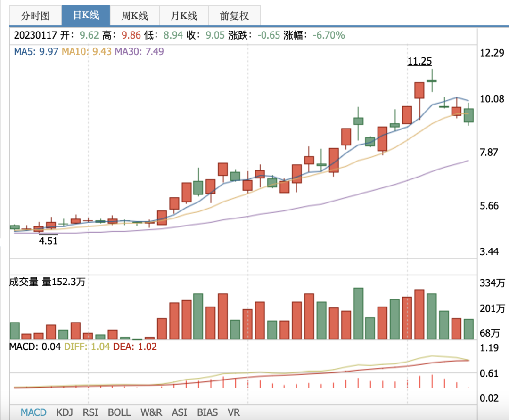
Task: Switch to the 分时图 tab
Action: 35,16
